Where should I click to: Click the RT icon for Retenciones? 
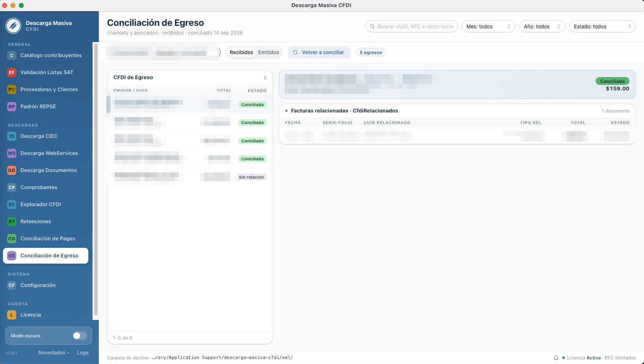[x=12, y=222]
